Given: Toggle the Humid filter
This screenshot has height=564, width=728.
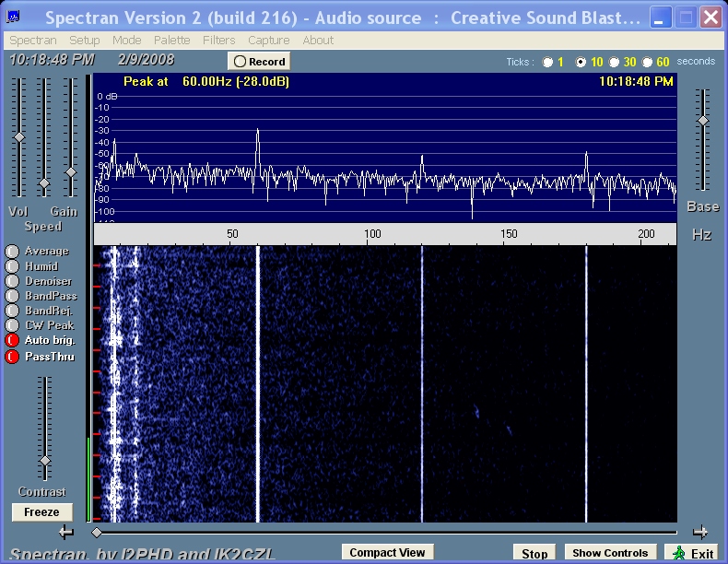Looking at the screenshot, I should [12, 266].
